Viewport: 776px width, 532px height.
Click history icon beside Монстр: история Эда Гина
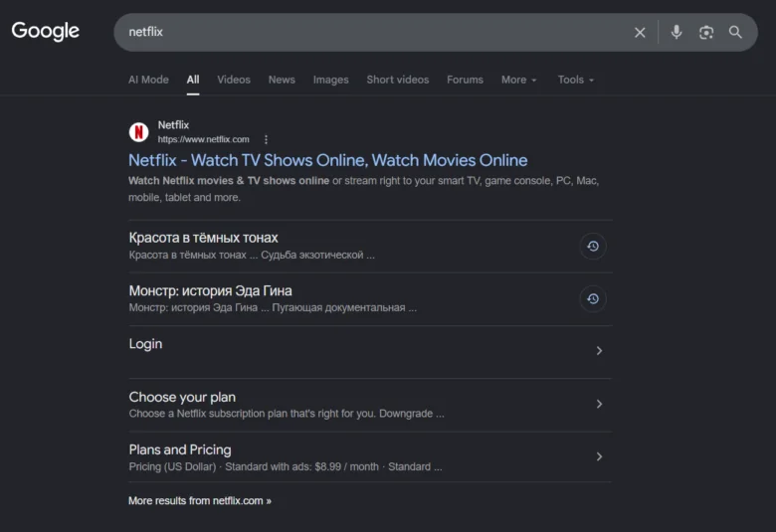point(593,299)
